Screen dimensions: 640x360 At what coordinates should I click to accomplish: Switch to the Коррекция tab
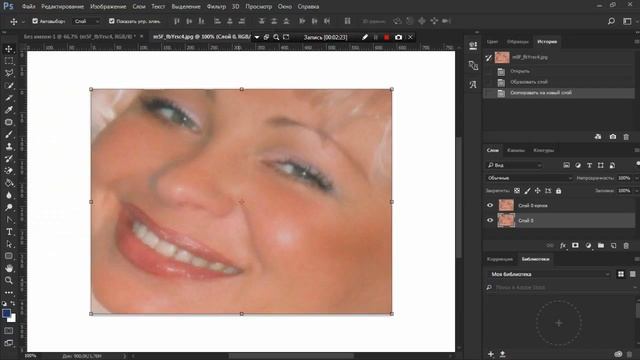click(500, 259)
